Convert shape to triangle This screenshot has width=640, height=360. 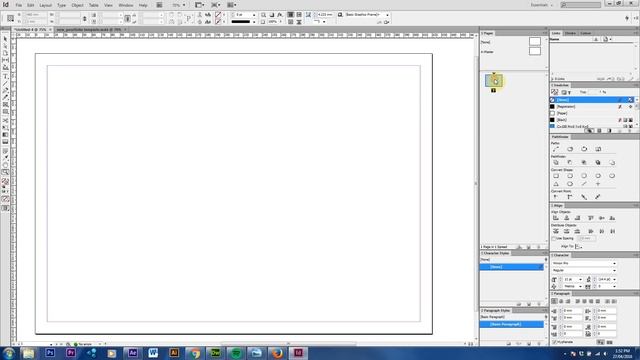556,184
